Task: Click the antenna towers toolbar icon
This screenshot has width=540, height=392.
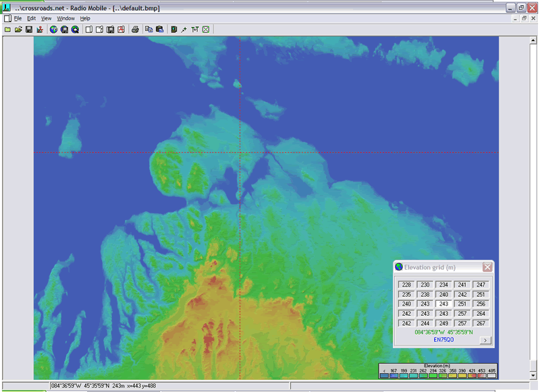Action: coord(194,30)
